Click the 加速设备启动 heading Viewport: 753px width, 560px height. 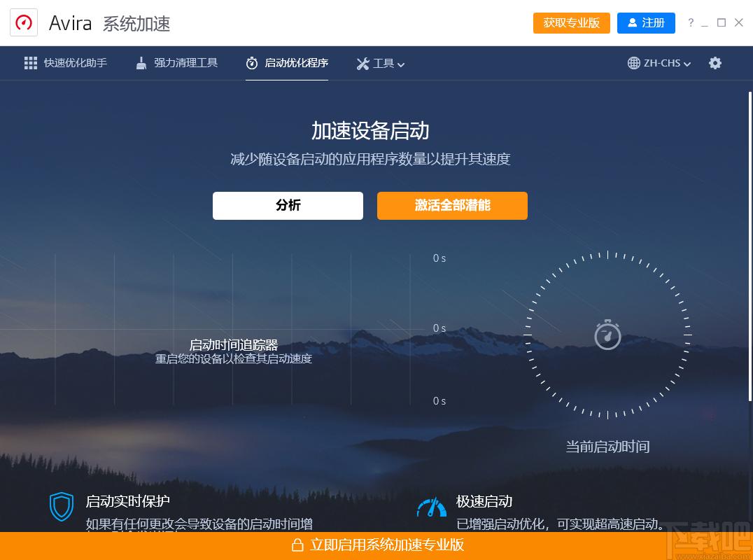tap(370, 131)
